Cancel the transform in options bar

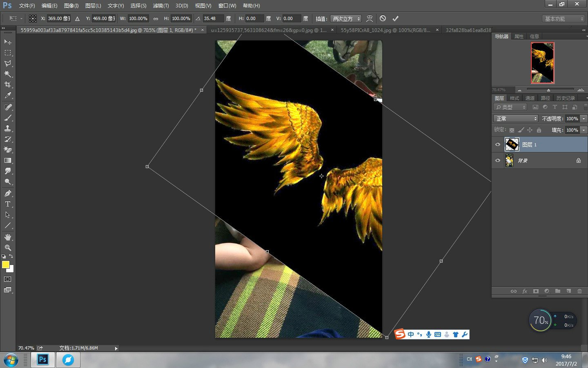(x=383, y=18)
